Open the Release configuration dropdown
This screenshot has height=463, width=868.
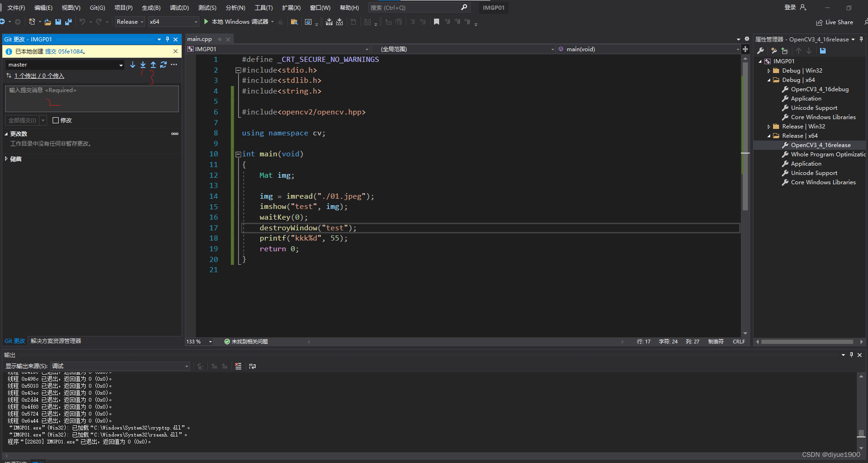(130, 22)
